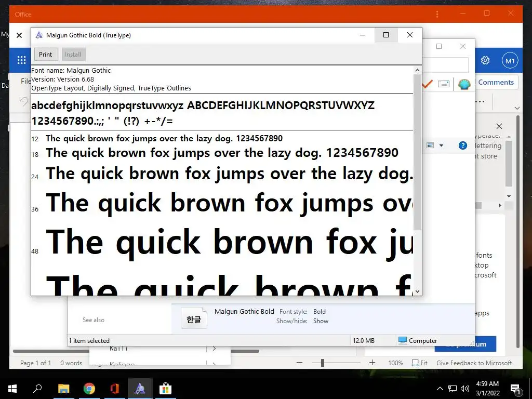Image resolution: width=532 pixels, height=399 pixels.
Task: Click the Fonts window view picture icon
Action: pos(430,145)
